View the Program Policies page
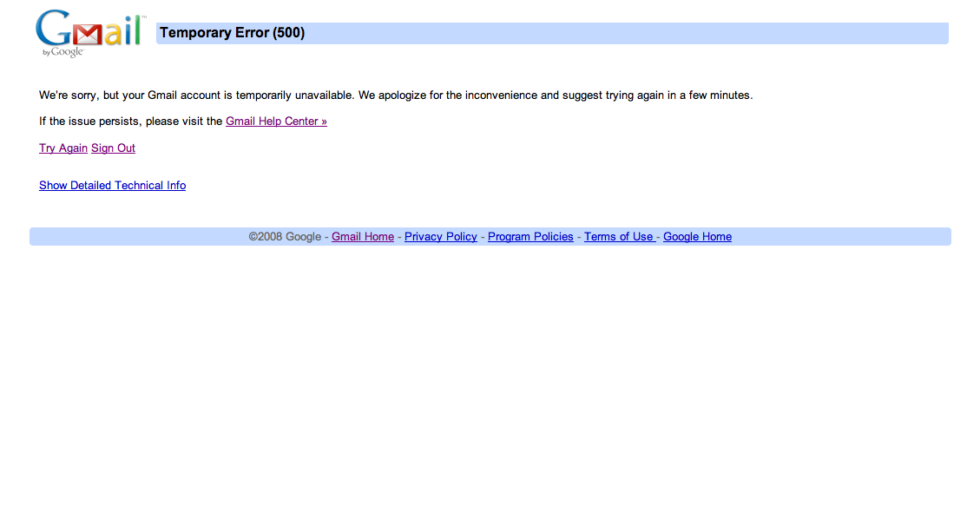 point(530,237)
